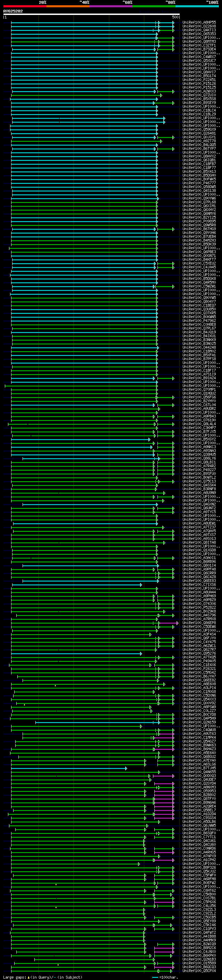Select hit label UniRef100_C5WZW1
Image resolution: width=222 pixels, height=980 pixels.
click(x=199, y=286)
